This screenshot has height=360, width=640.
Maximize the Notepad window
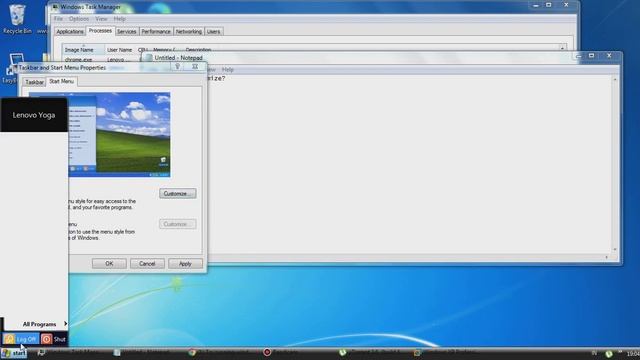click(x=591, y=56)
